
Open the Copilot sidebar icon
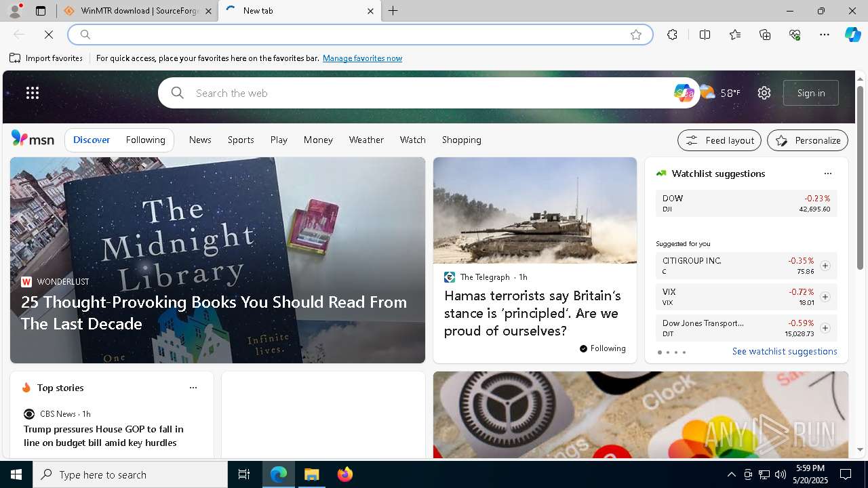pos(852,35)
